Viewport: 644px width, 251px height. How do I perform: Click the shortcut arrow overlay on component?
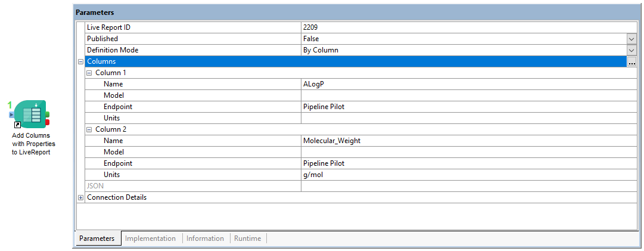click(x=17, y=125)
